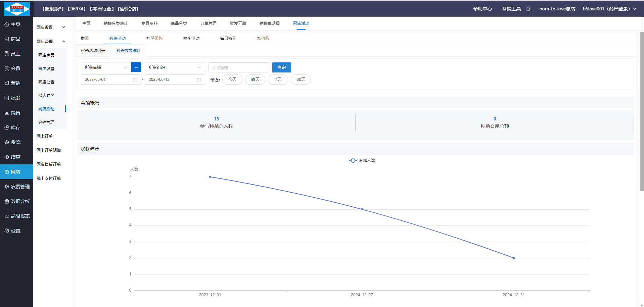Select the 7天 quick range
This screenshot has width=644, height=307.
tap(278, 80)
